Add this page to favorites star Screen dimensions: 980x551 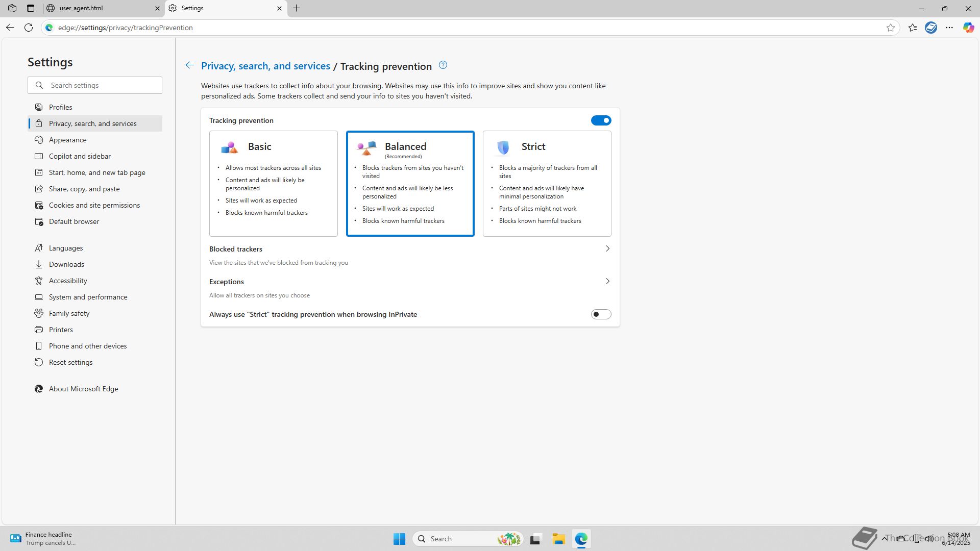(x=891, y=28)
